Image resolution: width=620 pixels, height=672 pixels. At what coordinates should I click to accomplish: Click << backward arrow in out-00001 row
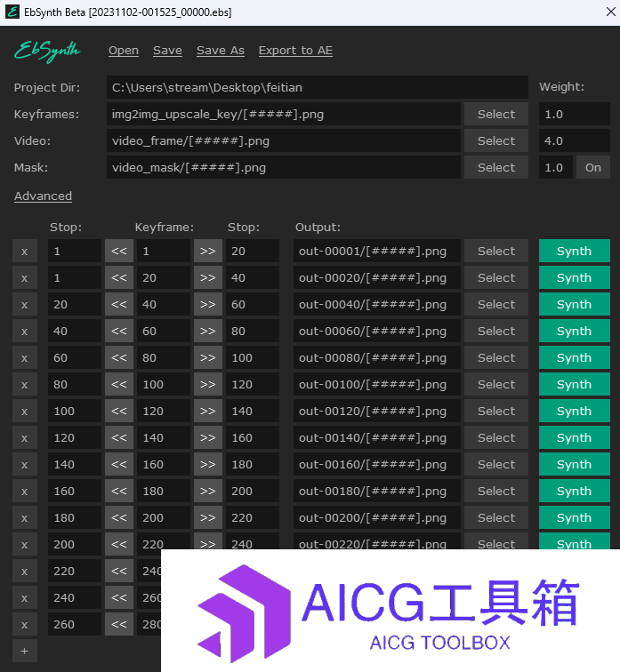click(119, 252)
